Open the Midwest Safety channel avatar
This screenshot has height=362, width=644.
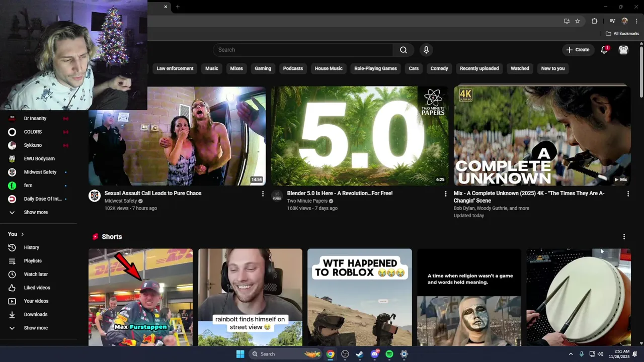pos(95,196)
